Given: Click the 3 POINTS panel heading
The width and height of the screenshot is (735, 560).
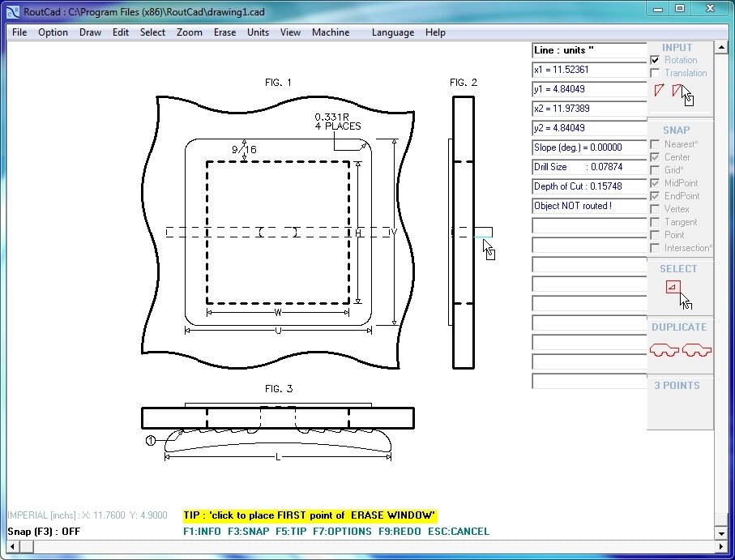Looking at the screenshot, I should point(677,385).
